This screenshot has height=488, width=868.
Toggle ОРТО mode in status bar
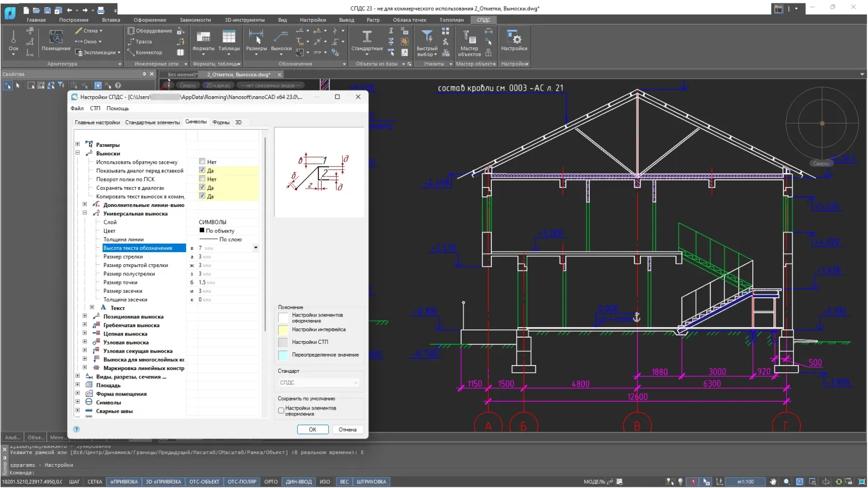click(271, 482)
